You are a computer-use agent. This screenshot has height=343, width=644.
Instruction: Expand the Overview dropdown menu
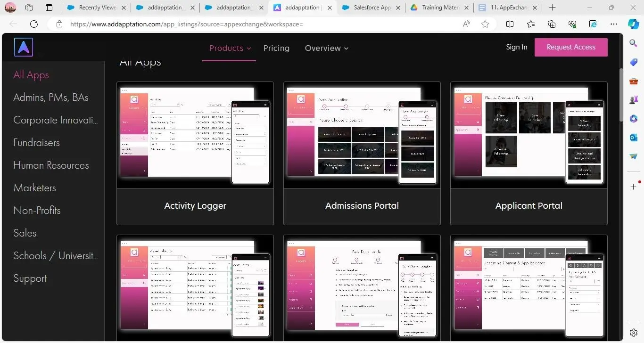[x=326, y=48]
